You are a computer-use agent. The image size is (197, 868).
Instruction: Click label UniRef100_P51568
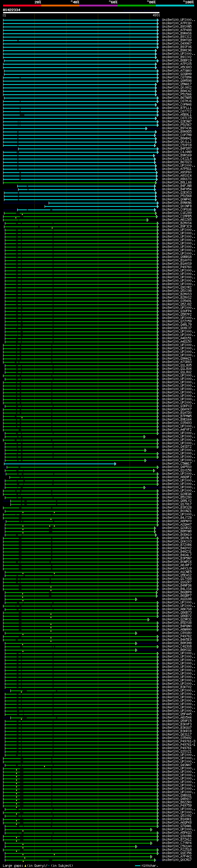click(x=177, y=196)
